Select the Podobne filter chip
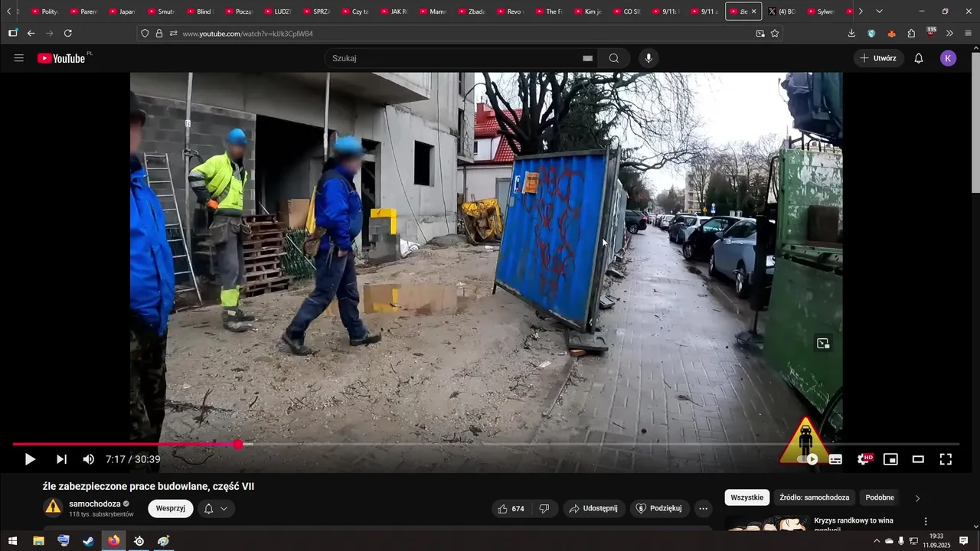The image size is (980, 551). (x=880, y=497)
